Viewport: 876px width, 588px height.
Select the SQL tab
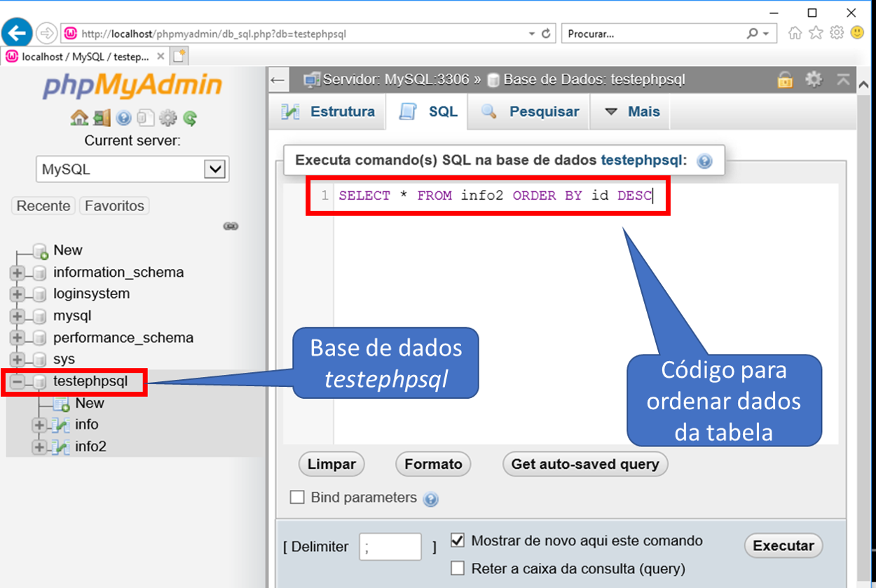(427, 112)
